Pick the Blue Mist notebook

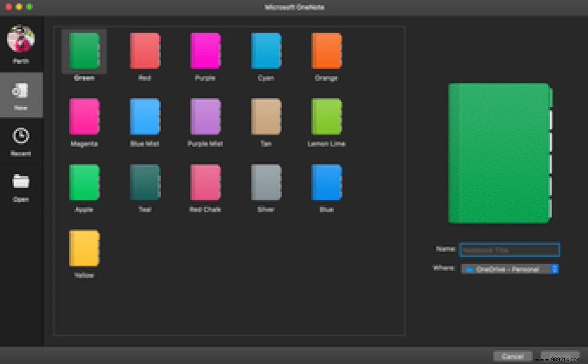click(145, 117)
